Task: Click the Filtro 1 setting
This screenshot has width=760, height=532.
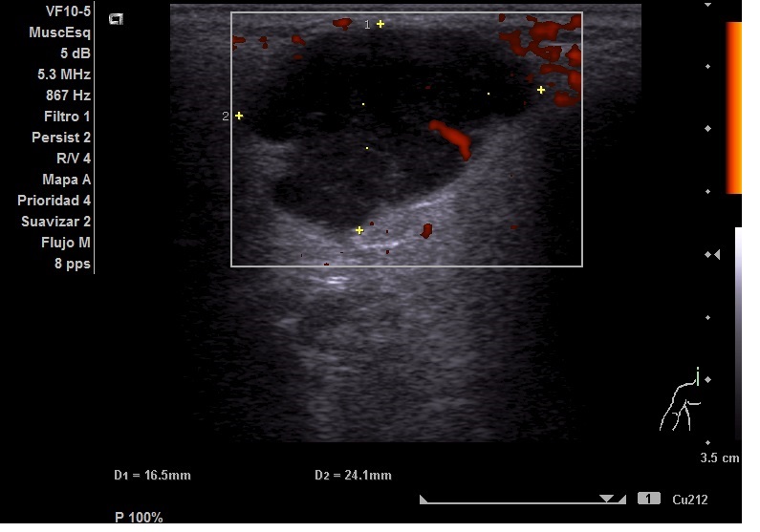Action: click(x=67, y=117)
